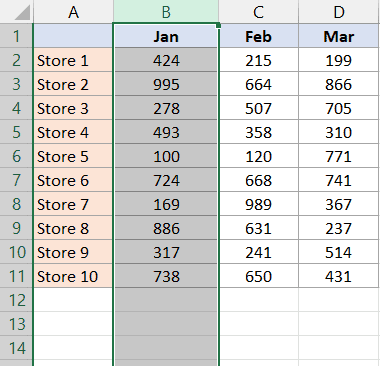Click the cell containing 724
The width and height of the screenshot is (380, 366).
tap(166, 180)
